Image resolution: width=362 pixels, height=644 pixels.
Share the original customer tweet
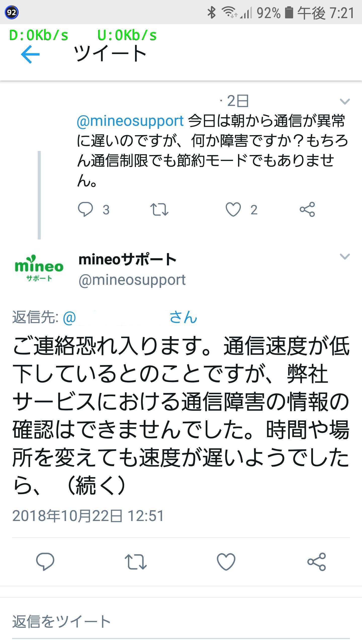tap(307, 209)
